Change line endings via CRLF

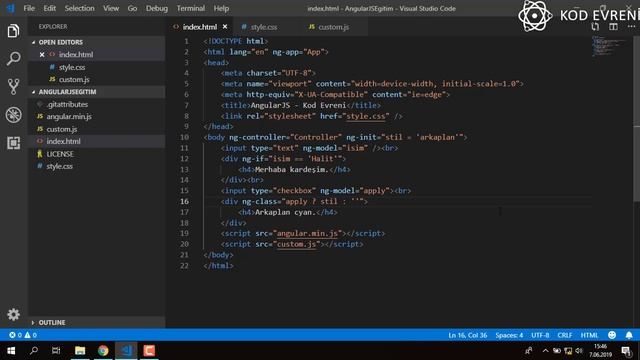564,335
